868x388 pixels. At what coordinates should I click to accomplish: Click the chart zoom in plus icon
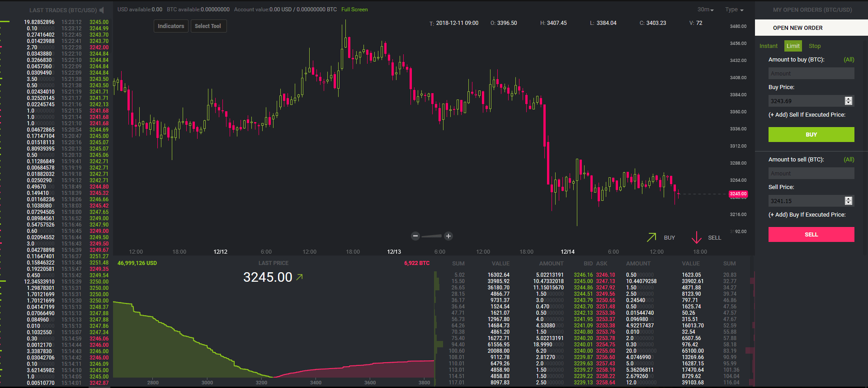[448, 236]
